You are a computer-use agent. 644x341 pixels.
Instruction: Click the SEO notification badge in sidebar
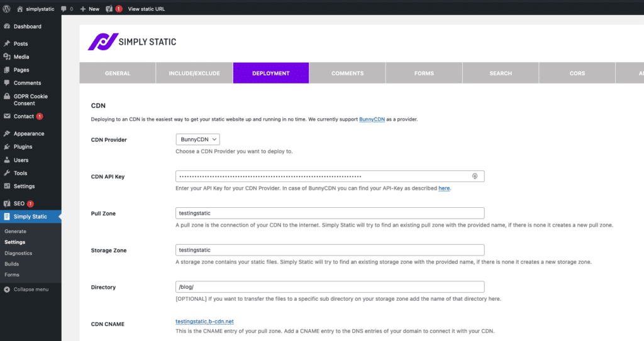tap(30, 203)
